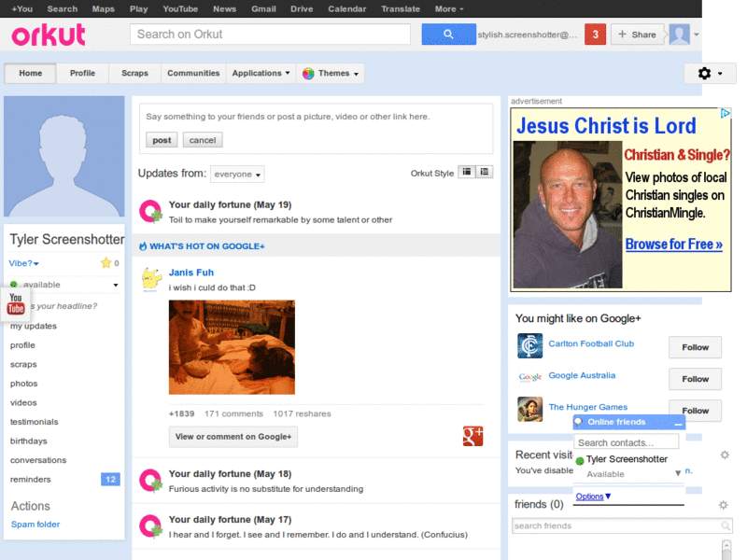The height and width of the screenshot is (560, 747).
Task: Open the Vibe? dropdown
Action: pyautogui.click(x=24, y=263)
